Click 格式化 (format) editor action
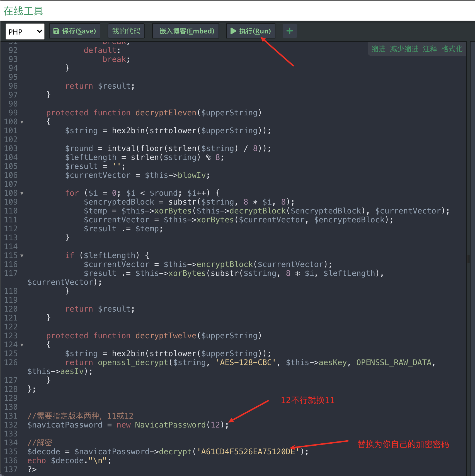The image size is (475, 476). coord(452,49)
